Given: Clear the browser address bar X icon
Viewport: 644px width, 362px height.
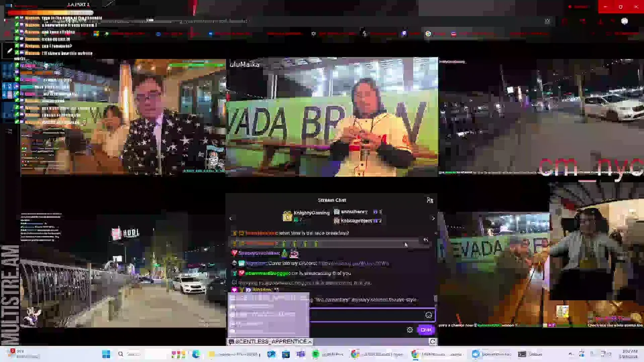Looking at the screenshot, I should 547,21.
